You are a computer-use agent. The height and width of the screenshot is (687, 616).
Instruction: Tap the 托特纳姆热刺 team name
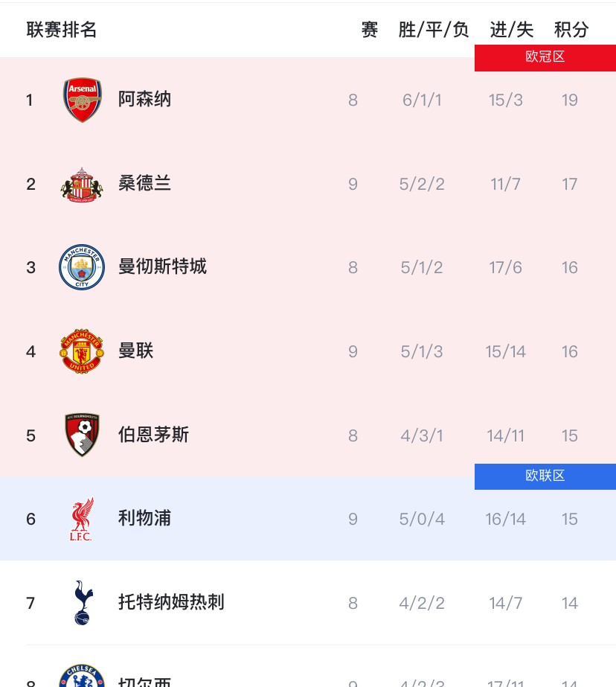pyautogui.click(x=172, y=602)
